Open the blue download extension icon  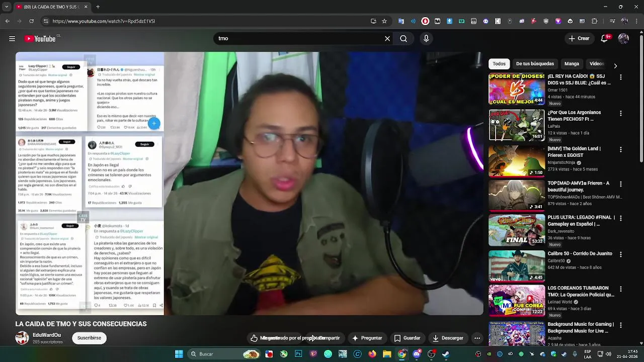pyautogui.click(x=449, y=21)
